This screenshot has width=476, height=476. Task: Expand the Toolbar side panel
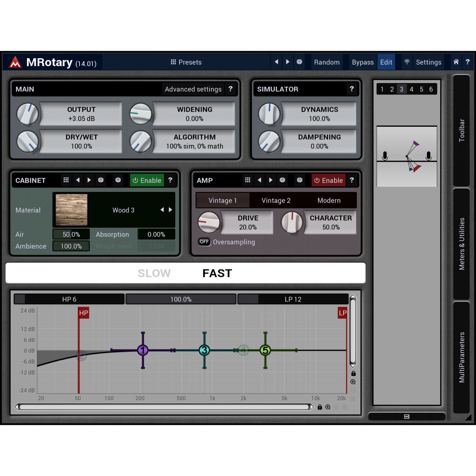461,130
